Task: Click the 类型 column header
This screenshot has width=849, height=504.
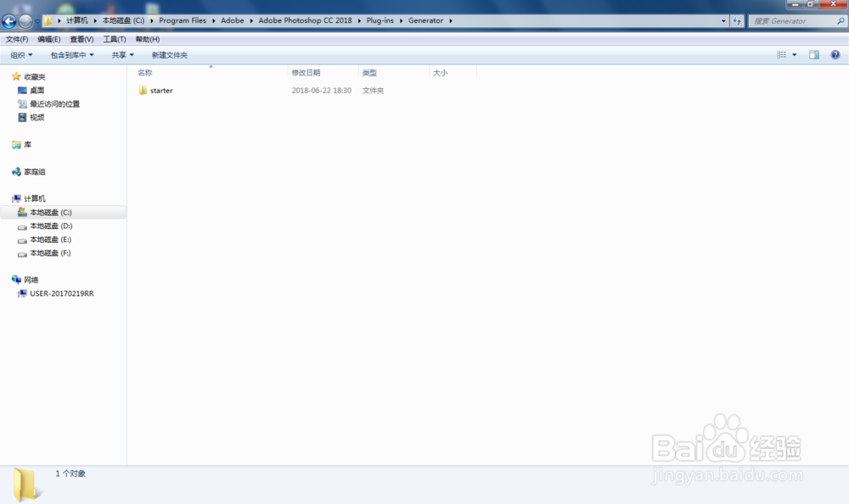Action: coord(369,72)
